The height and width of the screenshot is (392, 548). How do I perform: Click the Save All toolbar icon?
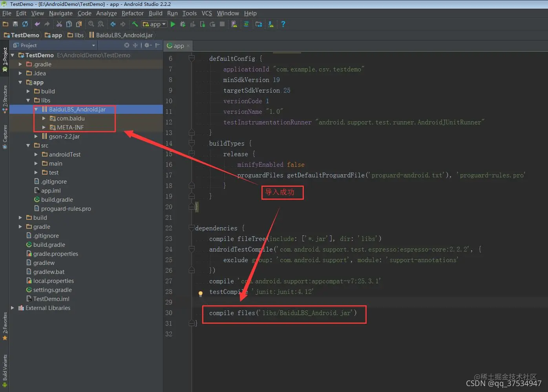[x=15, y=24]
